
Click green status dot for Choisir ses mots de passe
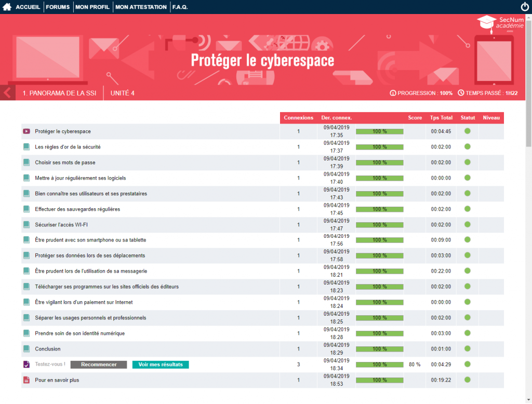(467, 162)
